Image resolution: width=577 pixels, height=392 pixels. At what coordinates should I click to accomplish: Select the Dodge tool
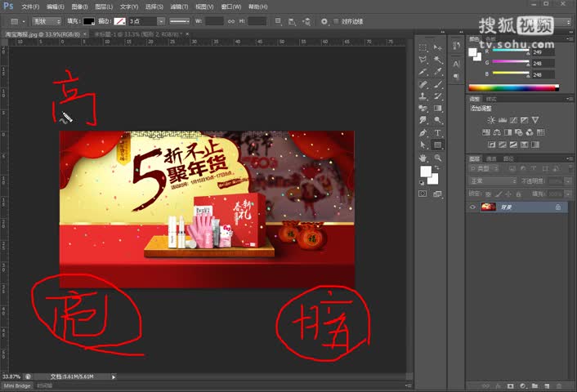(x=437, y=120)
